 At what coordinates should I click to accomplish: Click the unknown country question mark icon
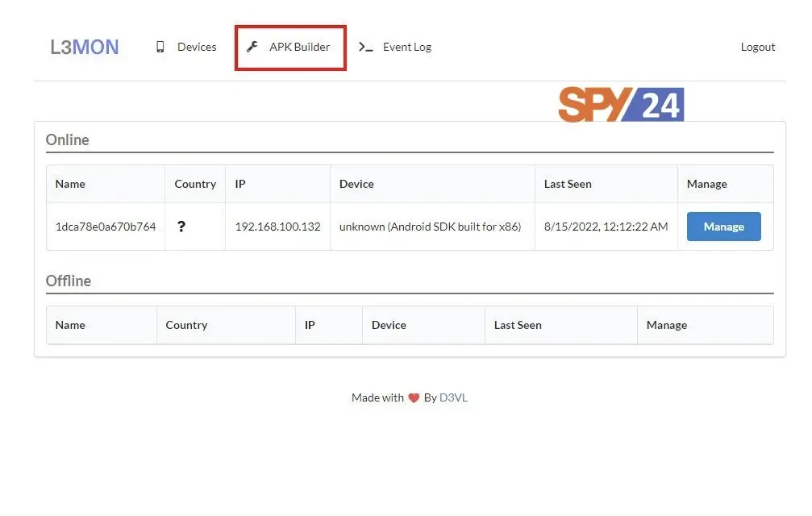[181, 227]
